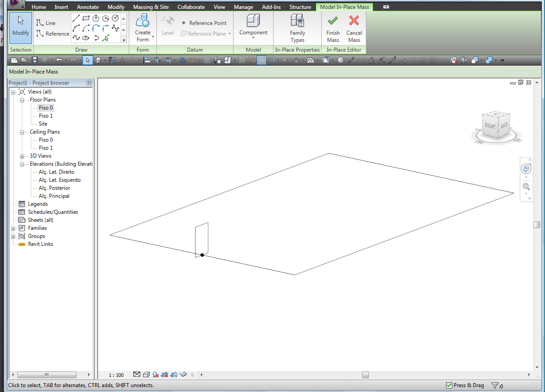Collapse the Floor Plans tree node

(22, 100)
